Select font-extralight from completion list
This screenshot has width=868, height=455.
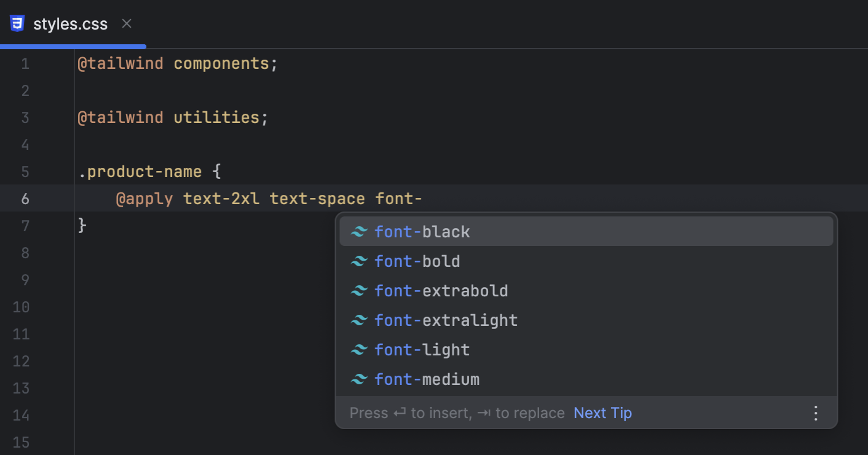tap(446, 320)
